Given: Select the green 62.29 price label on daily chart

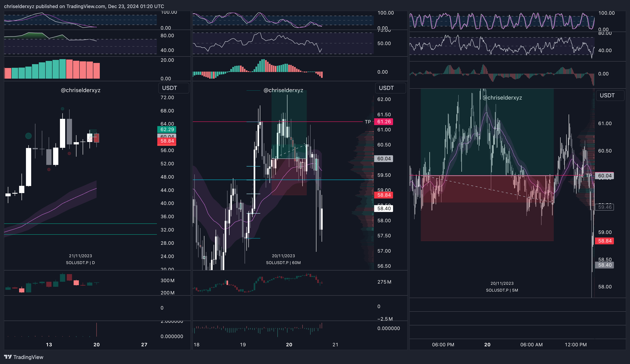Looking at the screenshot, I should click(x=167, y=130).
